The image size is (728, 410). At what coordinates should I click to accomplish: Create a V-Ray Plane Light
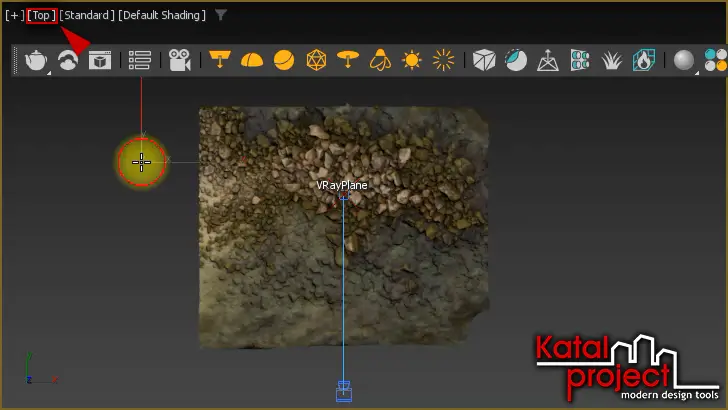pos(220,60)
